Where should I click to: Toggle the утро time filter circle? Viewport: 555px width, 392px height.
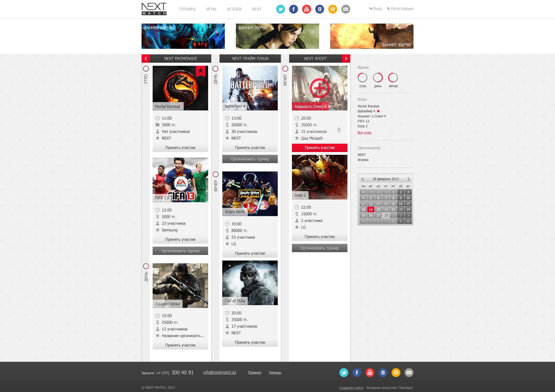[362, 78]
